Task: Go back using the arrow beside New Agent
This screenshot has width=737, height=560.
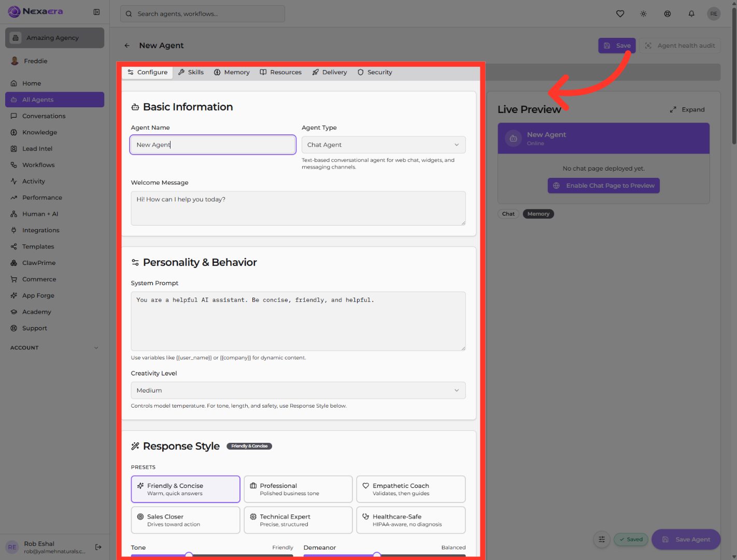Action: [x=127, y=46]
